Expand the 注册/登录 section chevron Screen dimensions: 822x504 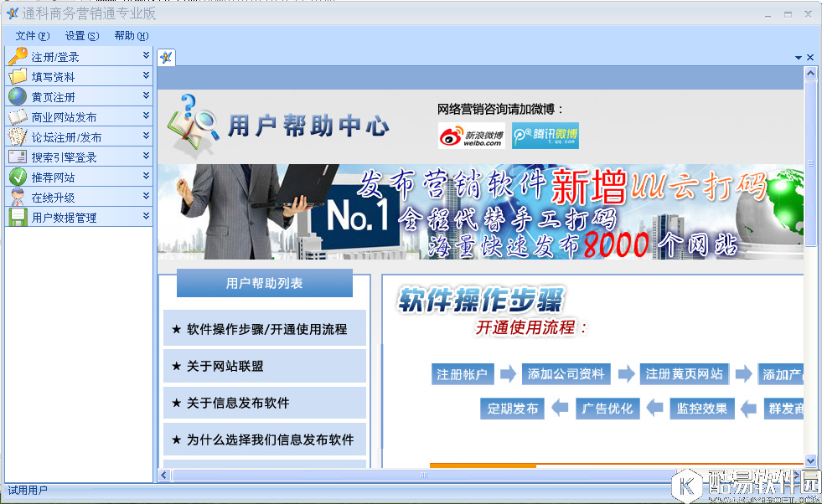point(144,56)
